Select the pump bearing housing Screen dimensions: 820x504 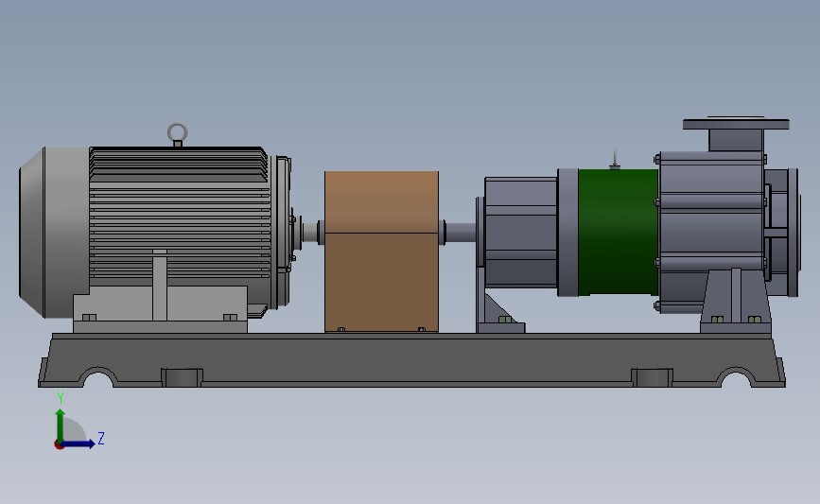pyautogui.click(x=519, y=232)
